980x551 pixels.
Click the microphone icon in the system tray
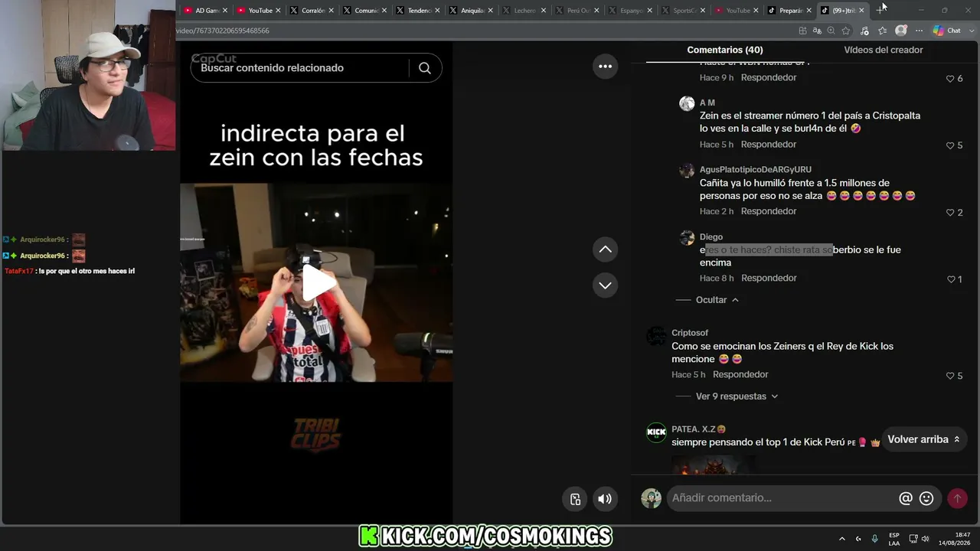click(875, 539)
